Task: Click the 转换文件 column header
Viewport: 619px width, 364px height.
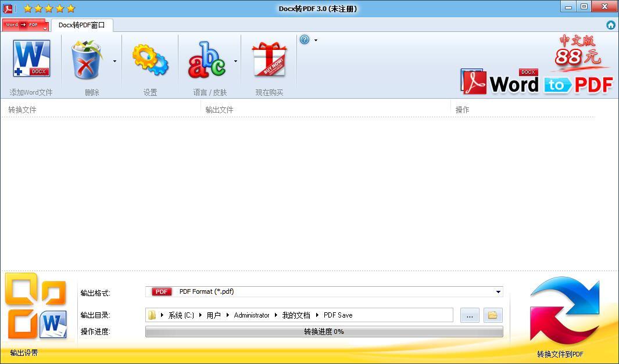Action: [23, 110]
